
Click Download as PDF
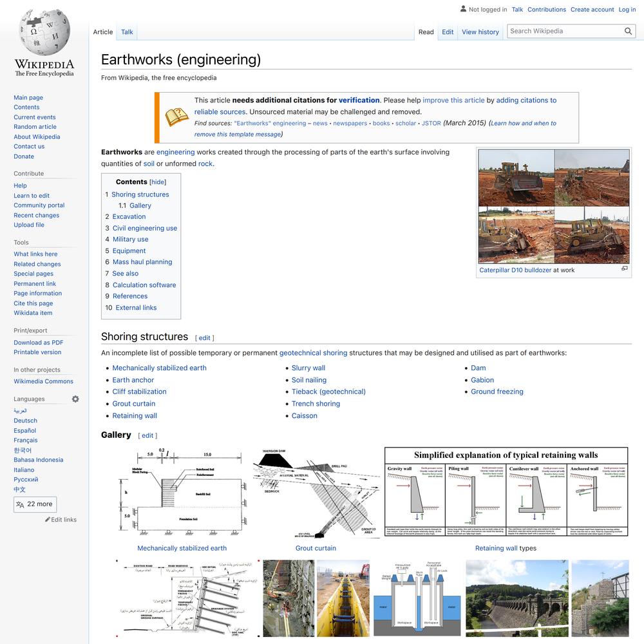pos(38,343)
